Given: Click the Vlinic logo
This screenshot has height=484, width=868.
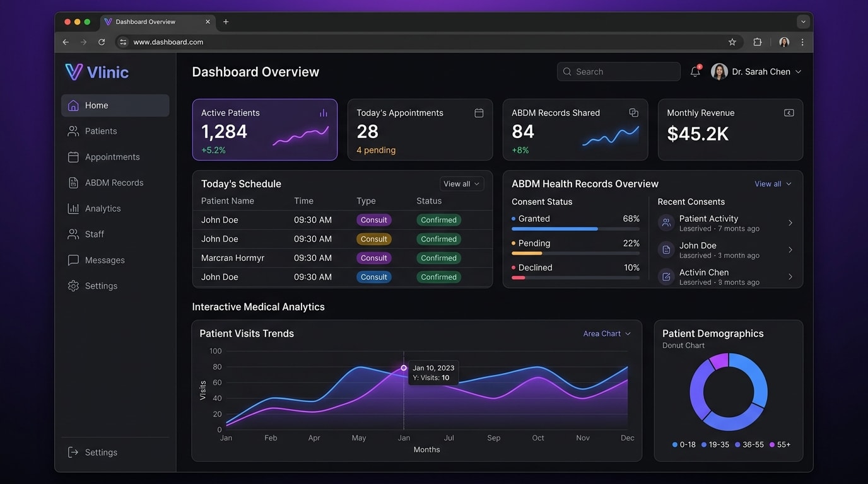Looking at the screenshot, I should pos(97,72).
